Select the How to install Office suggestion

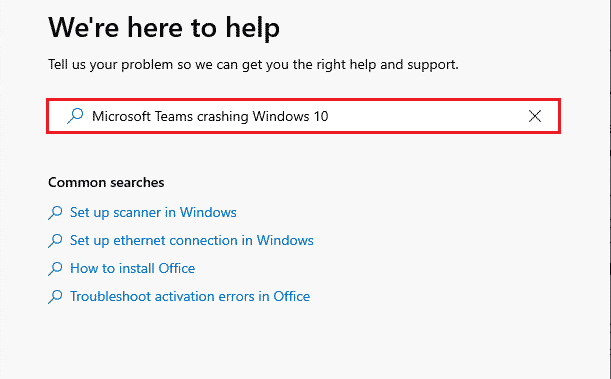click(x=132, y=268)
